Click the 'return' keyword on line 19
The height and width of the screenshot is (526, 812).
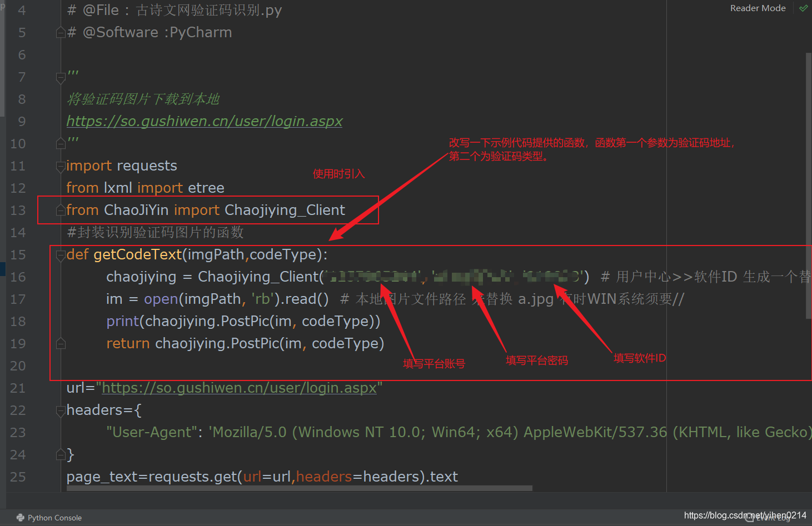click(128, 343)
